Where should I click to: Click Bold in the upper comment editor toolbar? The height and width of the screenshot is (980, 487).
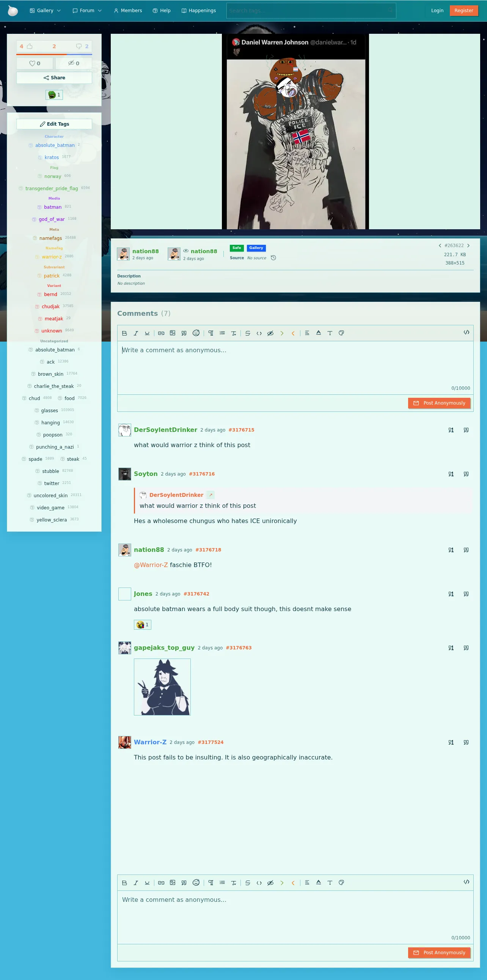pyautogui.click(x=124, y=333)
